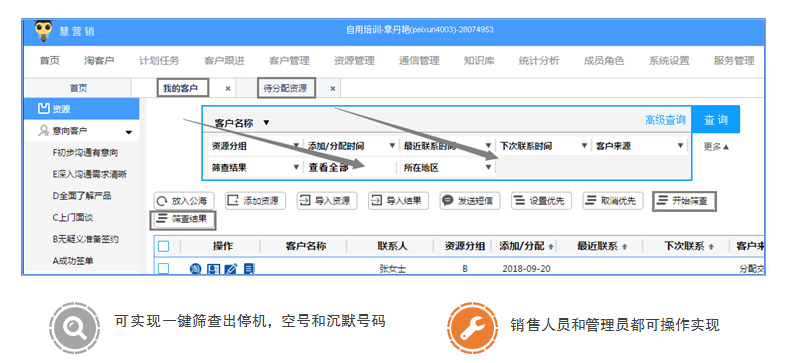The height and width of the screenshot is (363, 803).
Task: Collapse the 意向客户 sidebar group
Action: 129,132
